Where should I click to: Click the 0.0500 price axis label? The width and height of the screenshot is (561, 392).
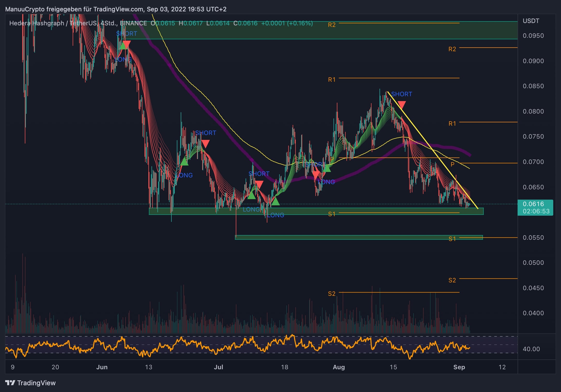533,263
